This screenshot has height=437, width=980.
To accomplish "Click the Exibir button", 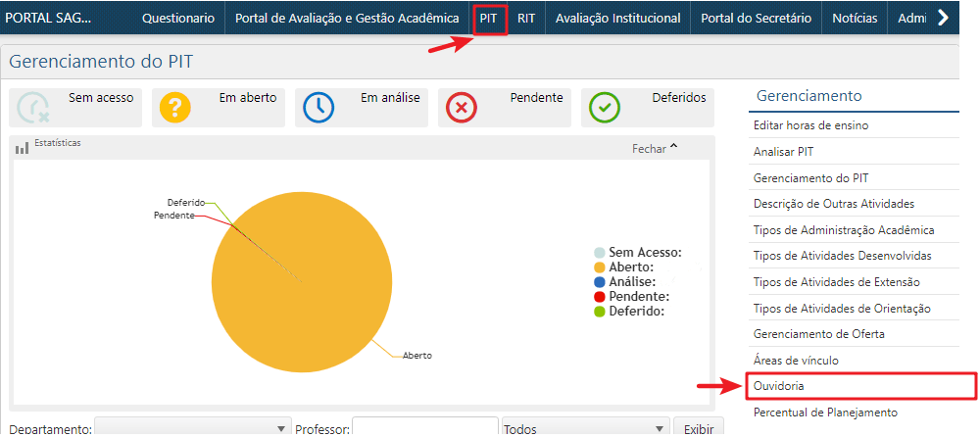I will 699,429.
